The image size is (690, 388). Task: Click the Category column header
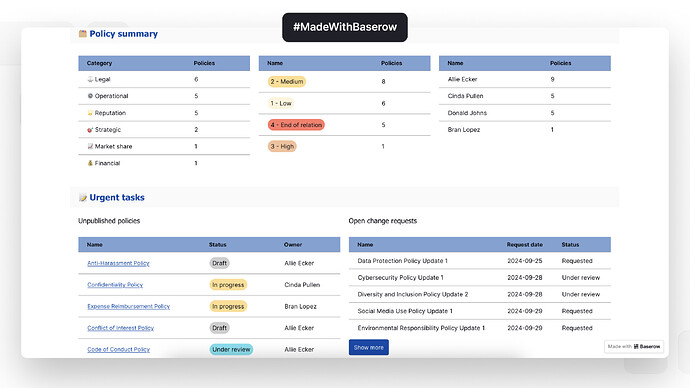pos(99,63)
